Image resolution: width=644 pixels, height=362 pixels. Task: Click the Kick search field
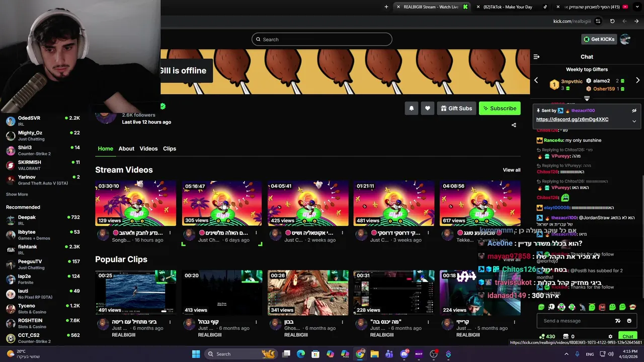(322, 39)
